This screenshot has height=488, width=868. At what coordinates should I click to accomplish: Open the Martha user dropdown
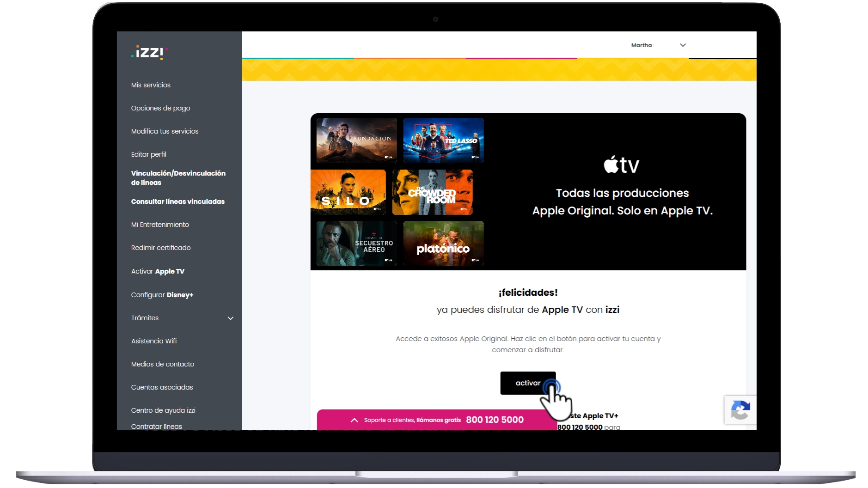(x=658, y=45)
